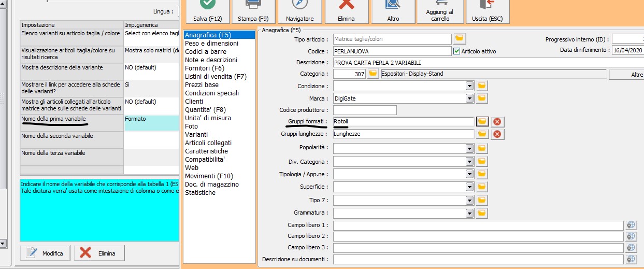This screenshot has height=269, width=644.
Task: Click settings panel scrollbar down arrow
Action: [x=3, y=243]
